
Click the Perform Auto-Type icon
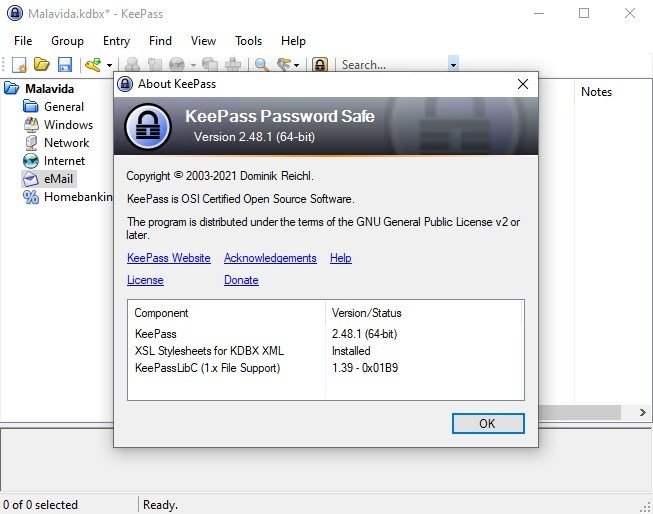233,65
